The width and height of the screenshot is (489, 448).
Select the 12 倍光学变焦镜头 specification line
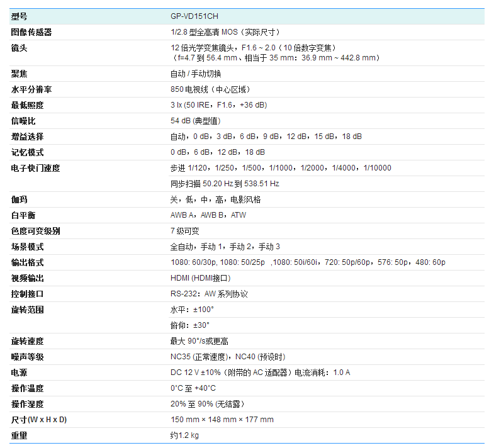pyautogui.click(x=253, y=48)
